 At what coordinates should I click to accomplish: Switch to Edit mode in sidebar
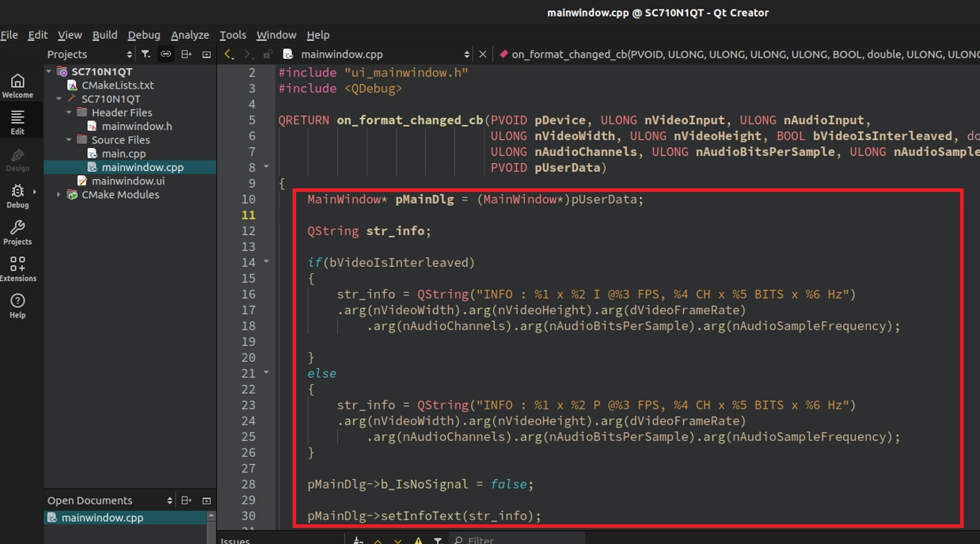pos(17,122)
